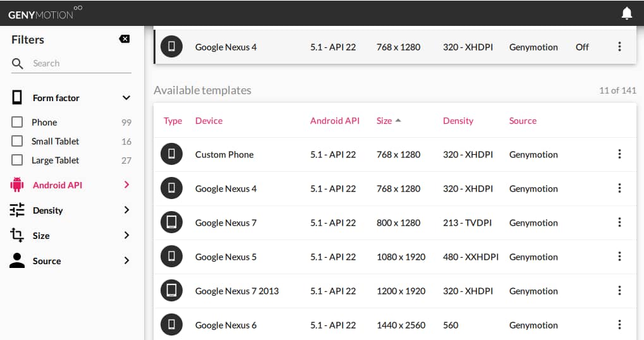Click the Density sliders icon
This screenshot has height=340, width=644.
17,210
